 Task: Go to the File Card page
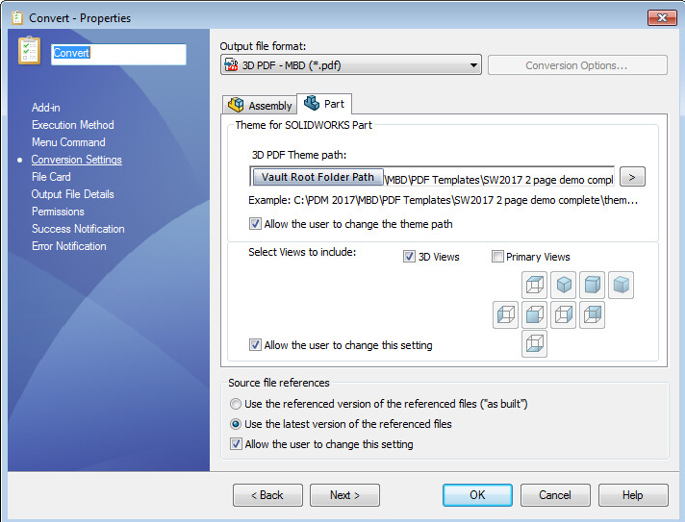click(x=51, y=177)
